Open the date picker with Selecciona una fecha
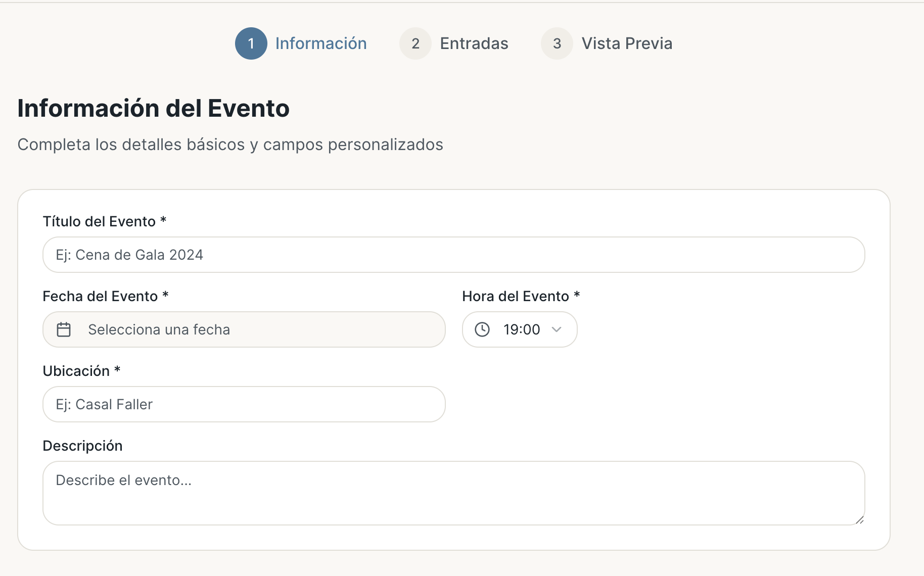Viewport: 924px width, 576px height. point(244,329)
